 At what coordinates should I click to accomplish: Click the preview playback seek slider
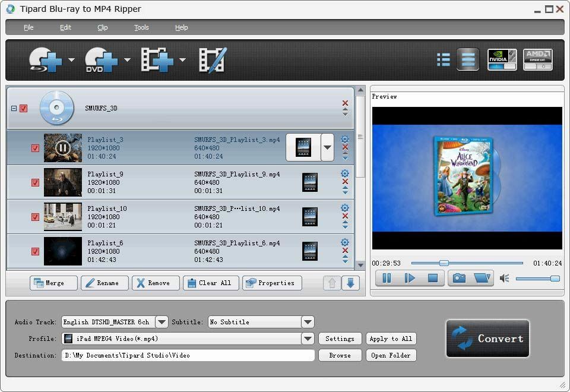(467, 263)
